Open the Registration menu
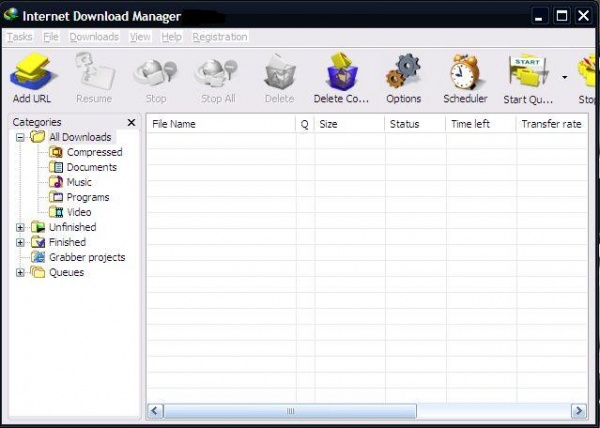Viewport: 600px width, 428px height. 220,37
